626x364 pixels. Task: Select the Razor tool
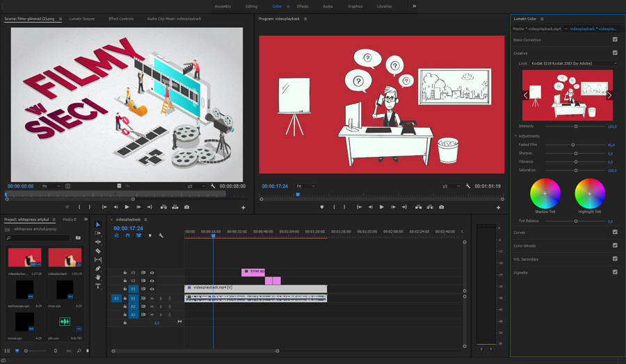point(98,251)
